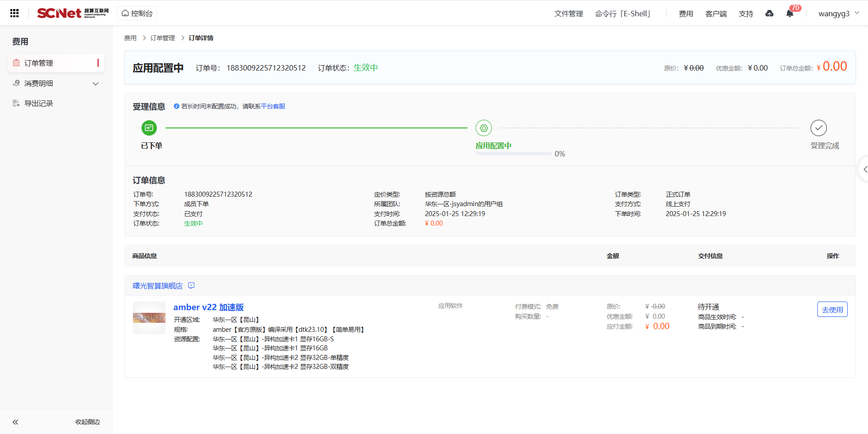The image size is (868, 434).
Task: Open notifications bell icon
Action: point(790,14)
